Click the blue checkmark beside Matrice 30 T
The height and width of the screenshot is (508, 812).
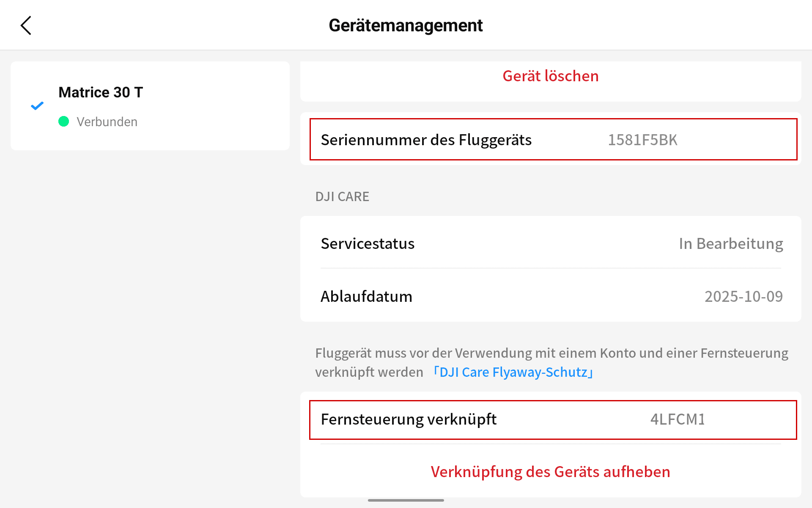click(37, 106)
